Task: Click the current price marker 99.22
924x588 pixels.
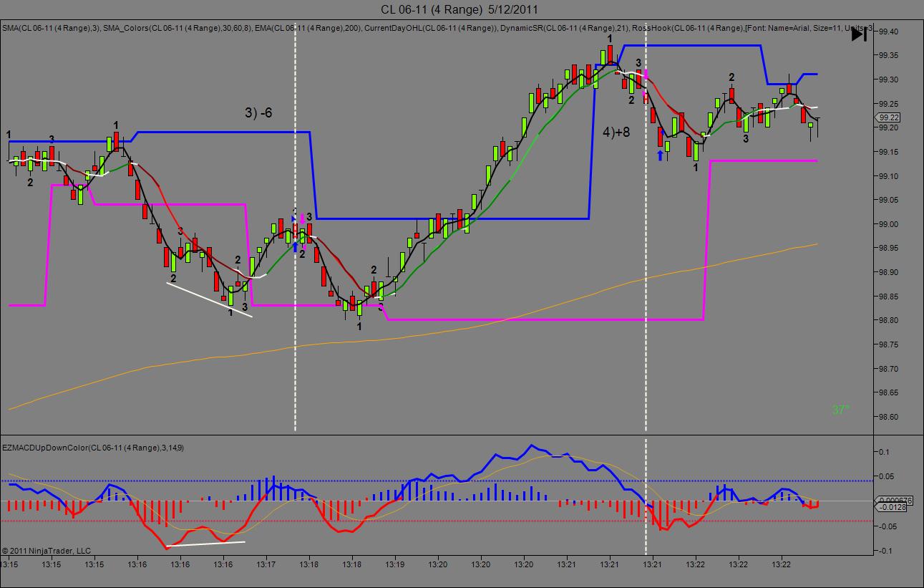Action: pyautogui.click(x=889, y=117)
